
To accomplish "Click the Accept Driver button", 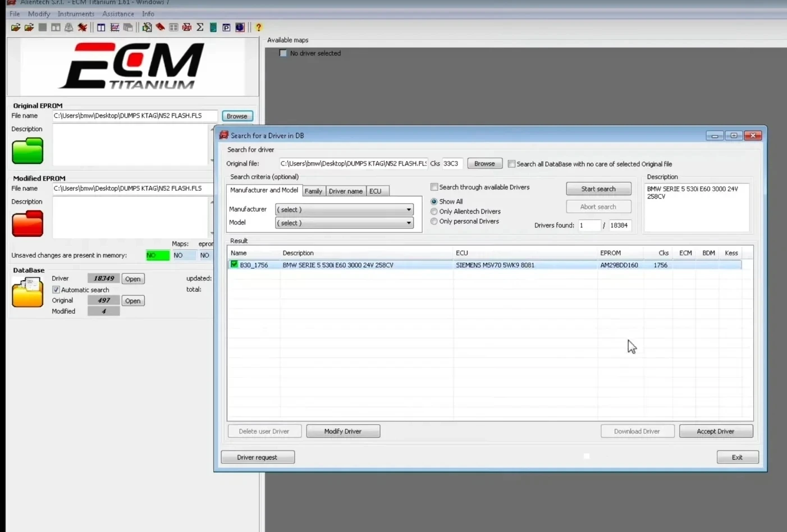I will click(716, 431).
